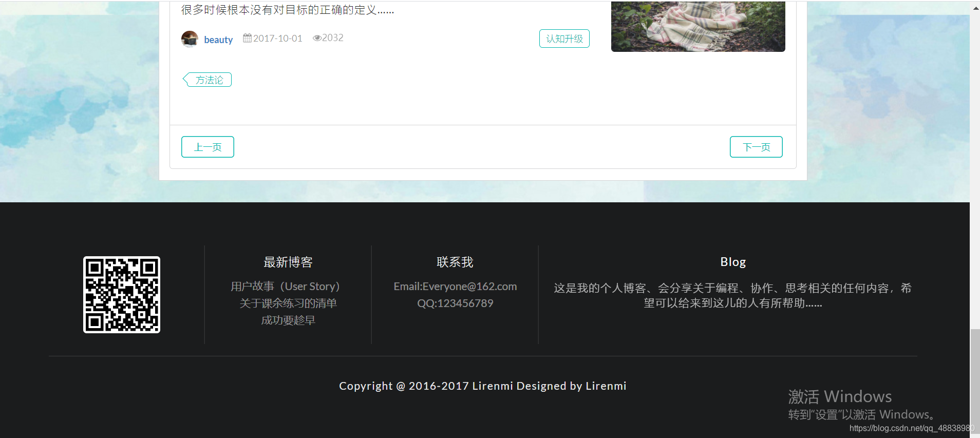
Task: Open the beauty author link
Action: [218, 40]
